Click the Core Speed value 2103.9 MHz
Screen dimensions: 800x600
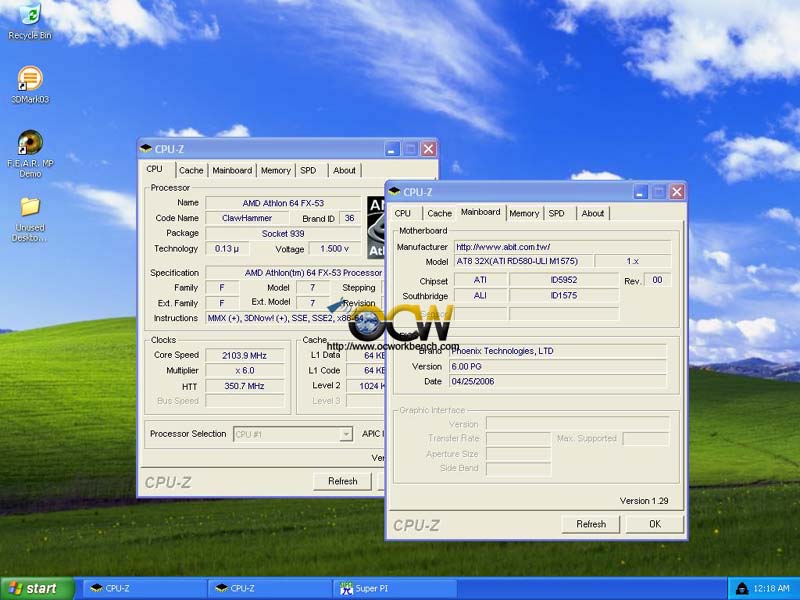point(244,355)
